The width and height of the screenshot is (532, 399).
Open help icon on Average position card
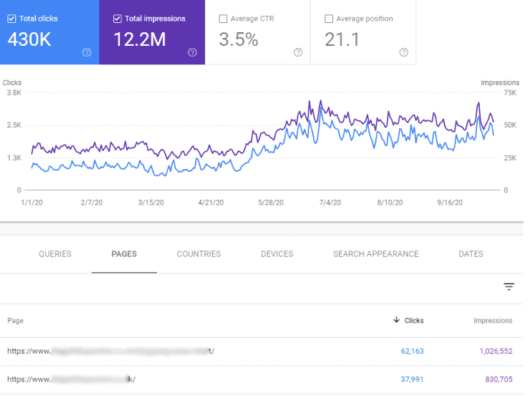(x=404, y=53)
